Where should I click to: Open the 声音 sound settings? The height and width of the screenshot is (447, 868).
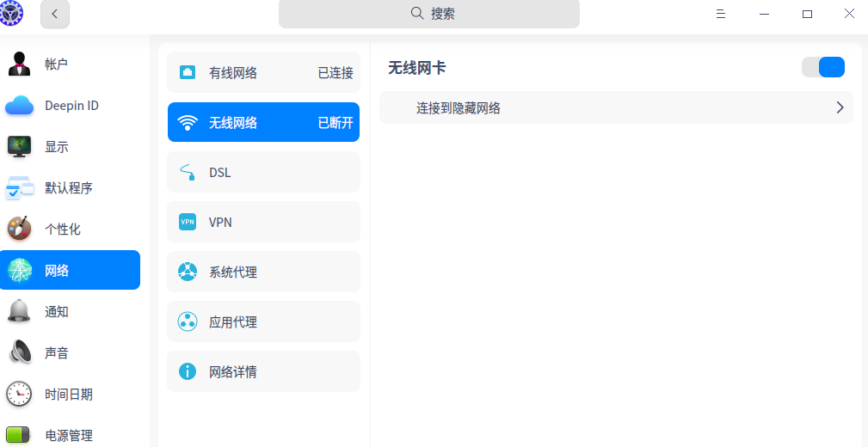tap(70, 353)
